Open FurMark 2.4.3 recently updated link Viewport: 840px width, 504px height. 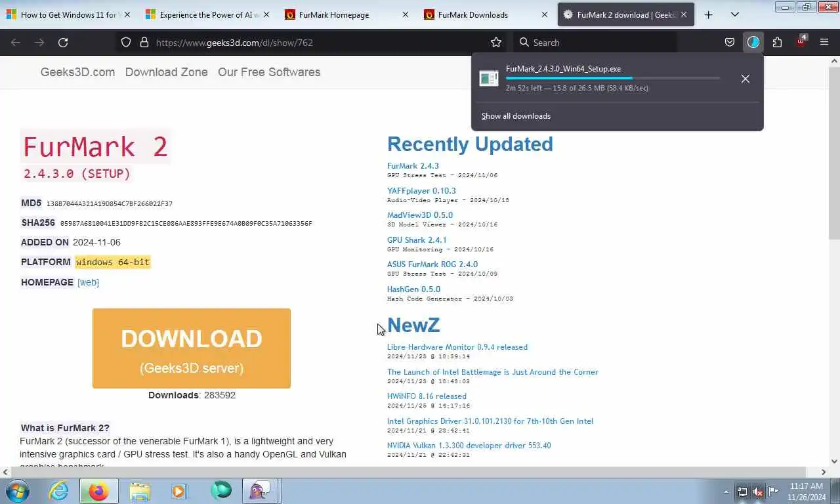click(x=413, y=166)
